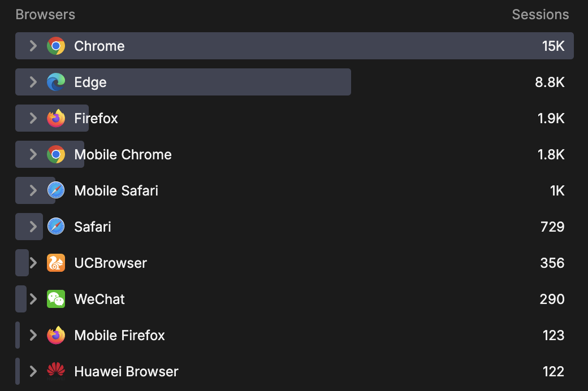Select the Mobile Safari label text
The width and height of the screenshot is (588, 391).
click(116, 190)
